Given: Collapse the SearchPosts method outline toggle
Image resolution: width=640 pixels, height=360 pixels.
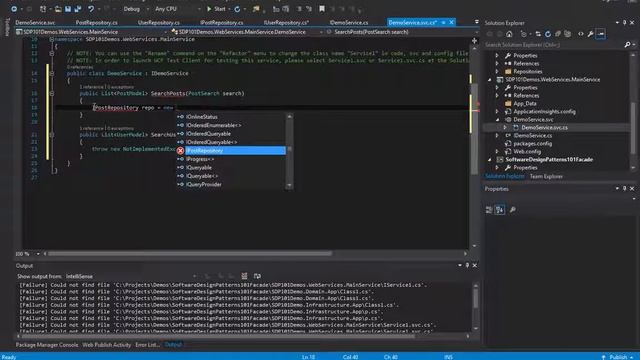Looking at the screenshot, I should pos(51,93).
